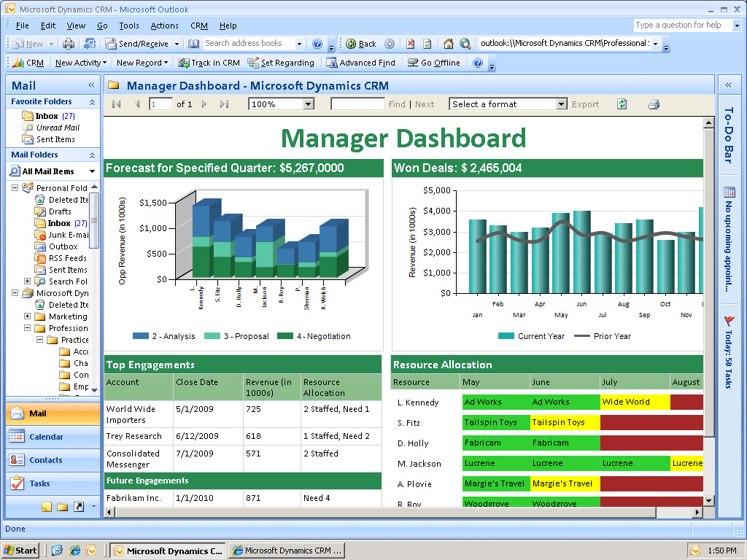The height and width of the screenshot is (560, 747).
Task: Collapse the Personal Folders tree node
Action: coord(15,188)
